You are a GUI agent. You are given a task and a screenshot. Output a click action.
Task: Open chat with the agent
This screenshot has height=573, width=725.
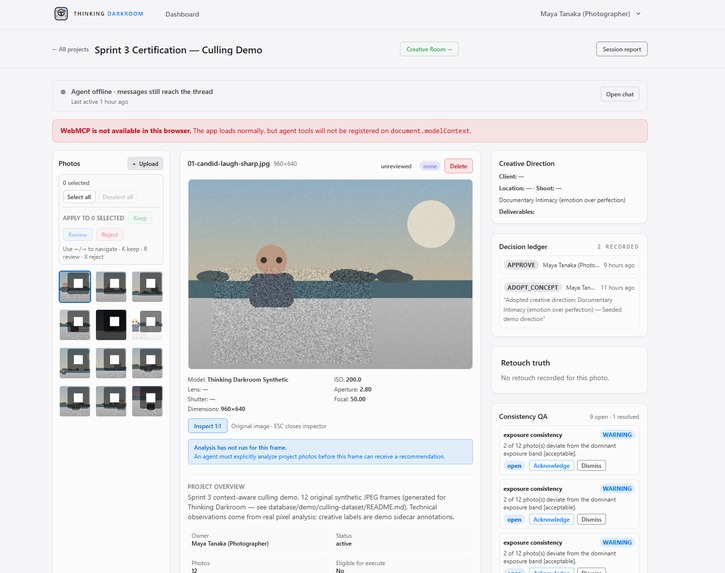pyautogui.click(x=620, y=94)
